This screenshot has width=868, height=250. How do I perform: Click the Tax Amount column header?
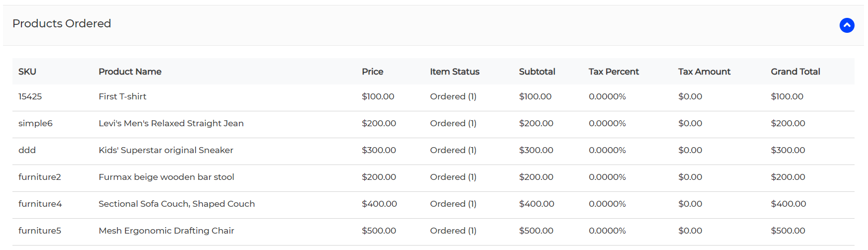point(704,72)
